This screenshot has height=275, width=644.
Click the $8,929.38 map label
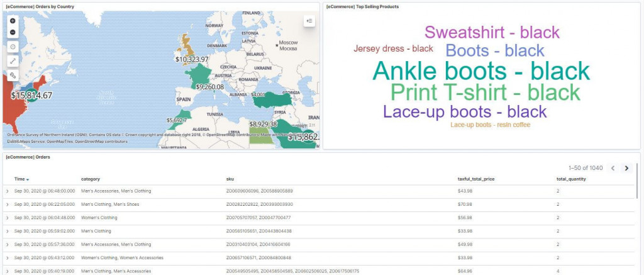(x=264, y=124)
